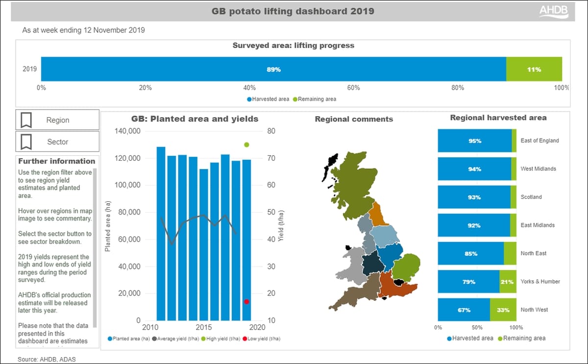Click 'As at week ending 12 November 2019'

(83, 30)
